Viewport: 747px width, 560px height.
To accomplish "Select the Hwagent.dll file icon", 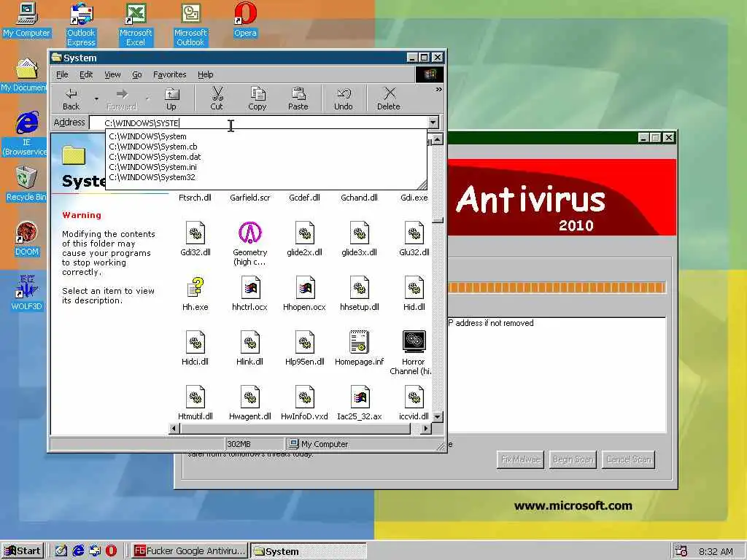I will tap(250, 397).
